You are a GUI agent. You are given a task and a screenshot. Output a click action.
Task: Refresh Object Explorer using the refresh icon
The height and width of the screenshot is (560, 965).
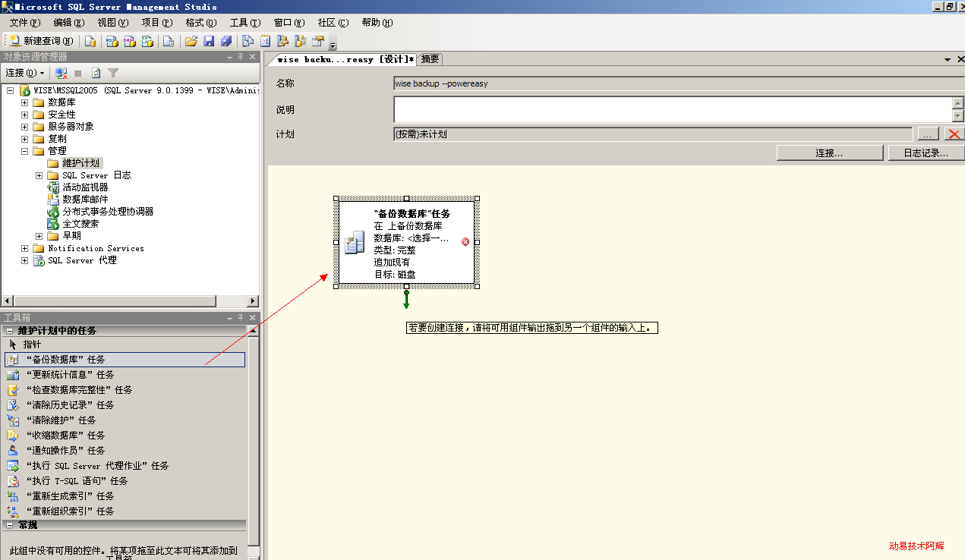(x=96, y=73)
